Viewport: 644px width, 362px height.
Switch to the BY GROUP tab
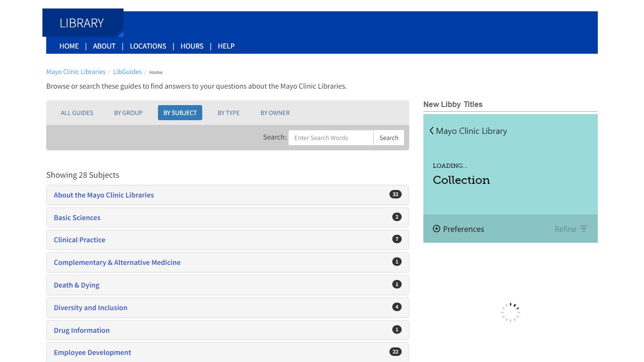click(128, 113)
